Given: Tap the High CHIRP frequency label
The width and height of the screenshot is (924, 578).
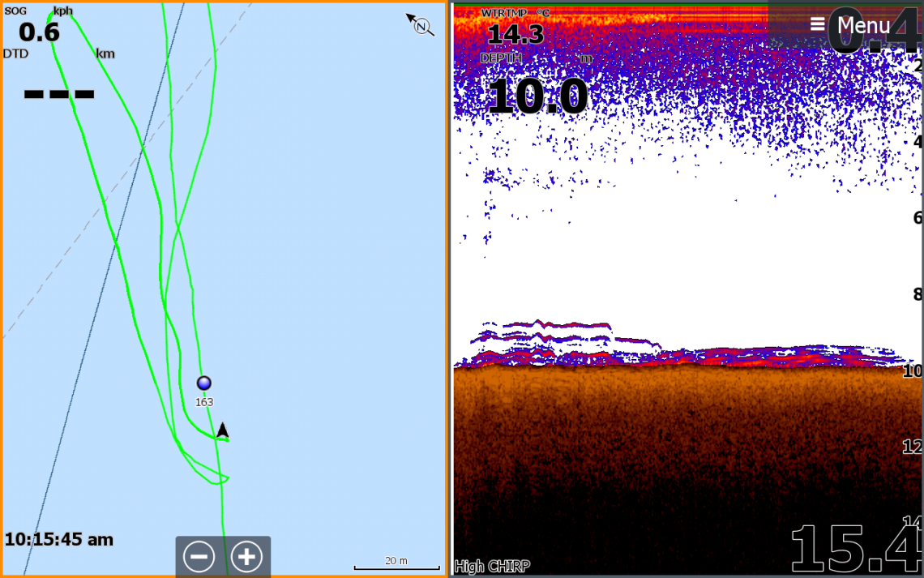Looking at the screenshot, I should click(x=493, y=566).
